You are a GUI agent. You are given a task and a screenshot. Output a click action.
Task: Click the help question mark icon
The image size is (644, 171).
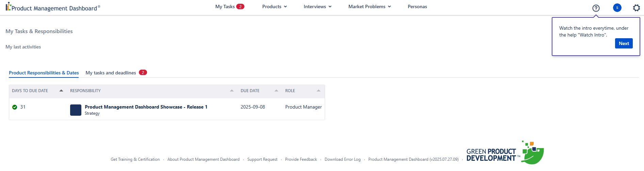click(596, 8)
